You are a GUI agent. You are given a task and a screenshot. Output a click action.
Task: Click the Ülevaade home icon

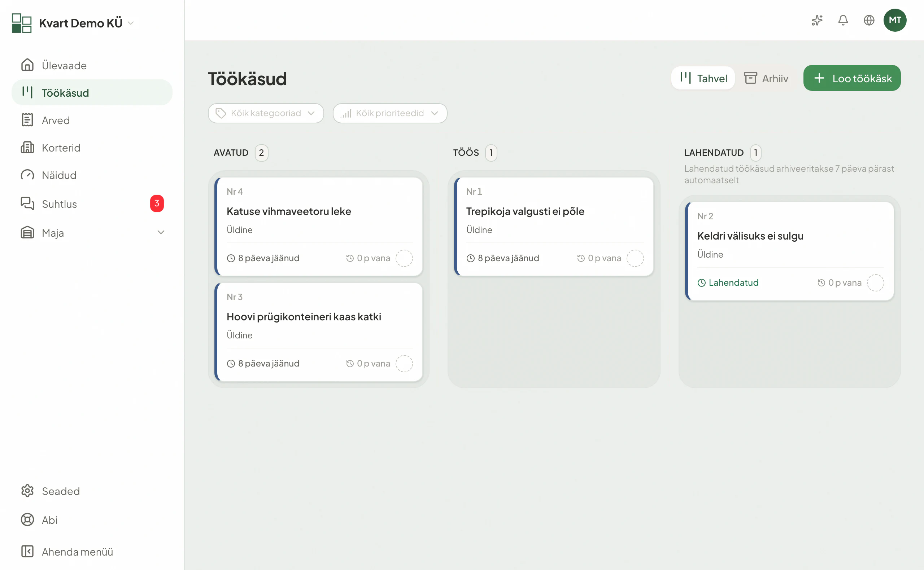point(27,65)
